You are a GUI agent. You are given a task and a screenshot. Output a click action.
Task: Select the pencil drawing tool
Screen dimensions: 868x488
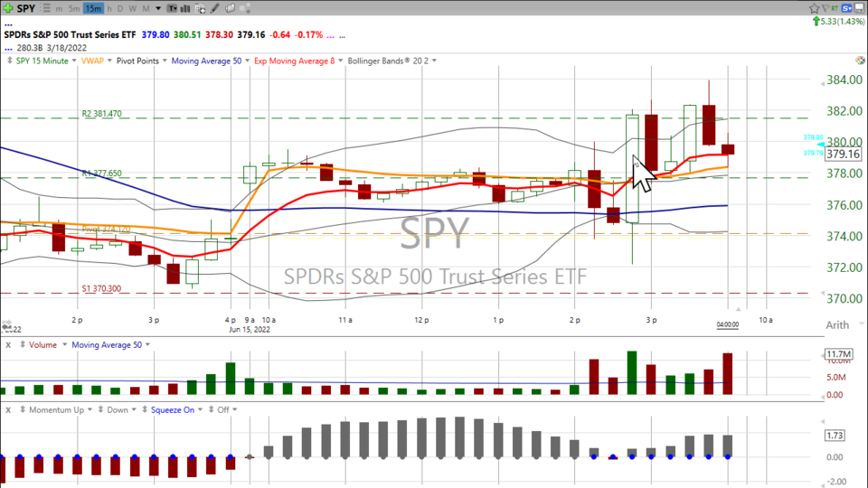tap(215, 8)
